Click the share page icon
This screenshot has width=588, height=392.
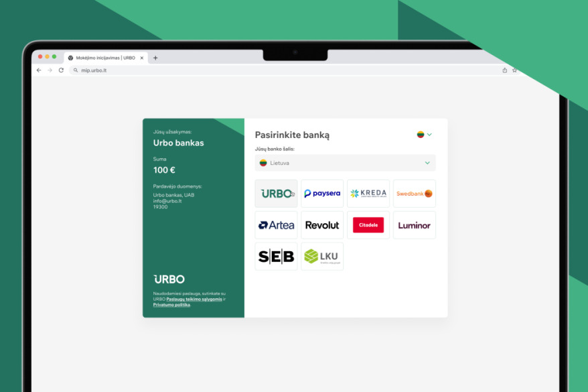pos(505,70)
